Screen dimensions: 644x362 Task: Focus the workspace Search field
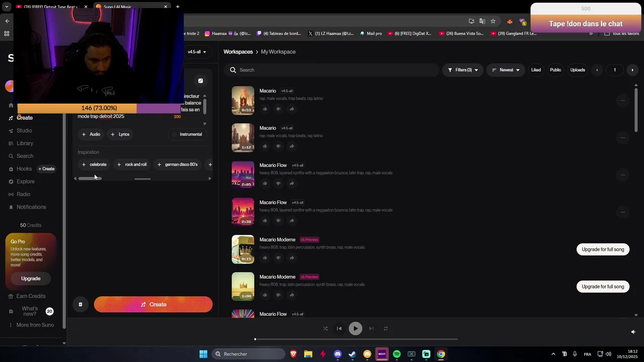(x=332, y=70)
